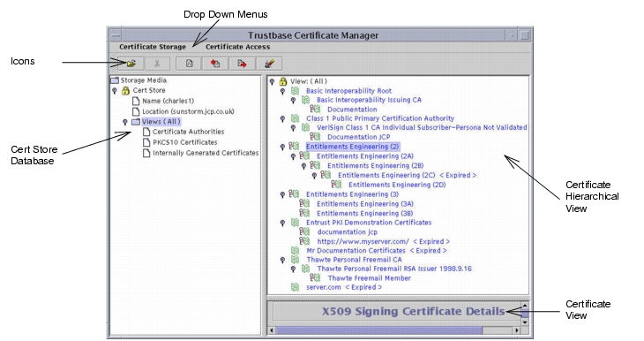644x341 pixels.
Task: Collapse the Entitlements Engineering (2C) handle
Action: 315,176
